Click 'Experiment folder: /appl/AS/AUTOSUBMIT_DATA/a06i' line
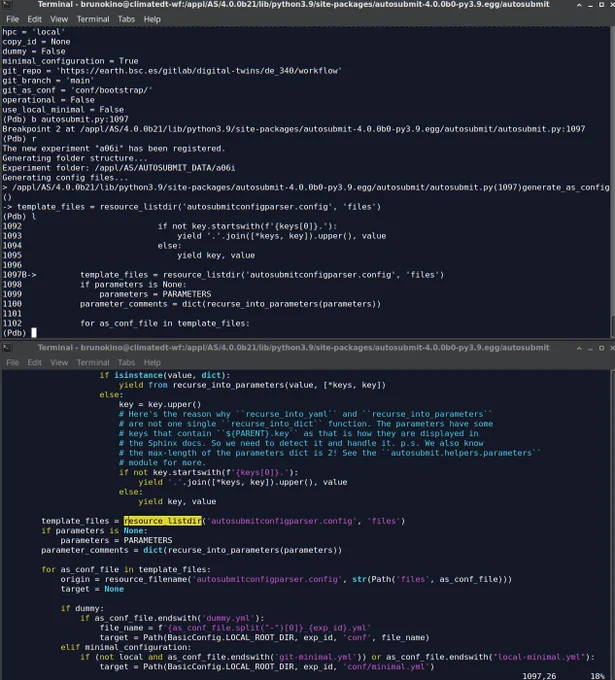This screenshot has height=680, width=615. 118,168
